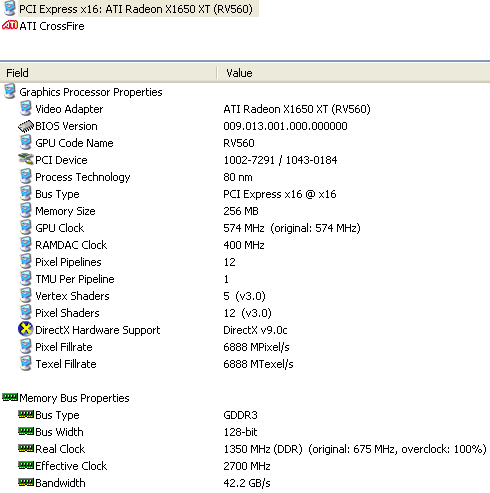Select Bus Width value 128-bit
The height and width of the screenshot is (493, 490).
[x=240, y=432]
